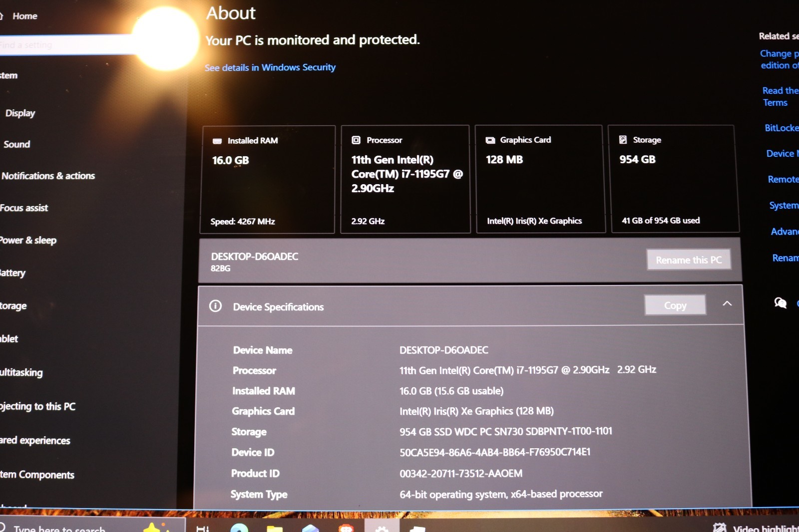Click the 64-bit operating system value
This screenshot has height=532, width=799.
pyautogui.click(x=501, y=494)
